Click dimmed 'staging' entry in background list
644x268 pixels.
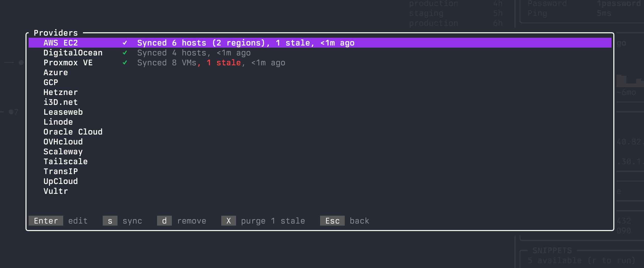[x=426, y=13]
